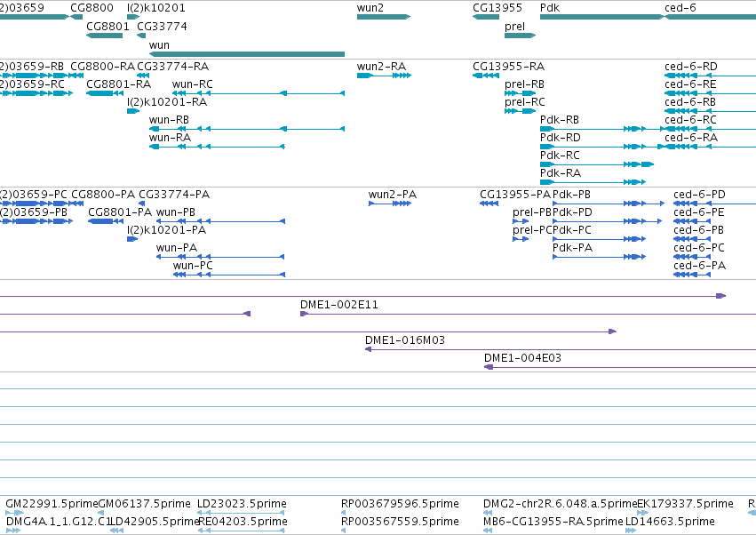Click transcript CG8800-RA label
Image resolution: width=756 pixels, height=535 pixels.
click(102, 67)
